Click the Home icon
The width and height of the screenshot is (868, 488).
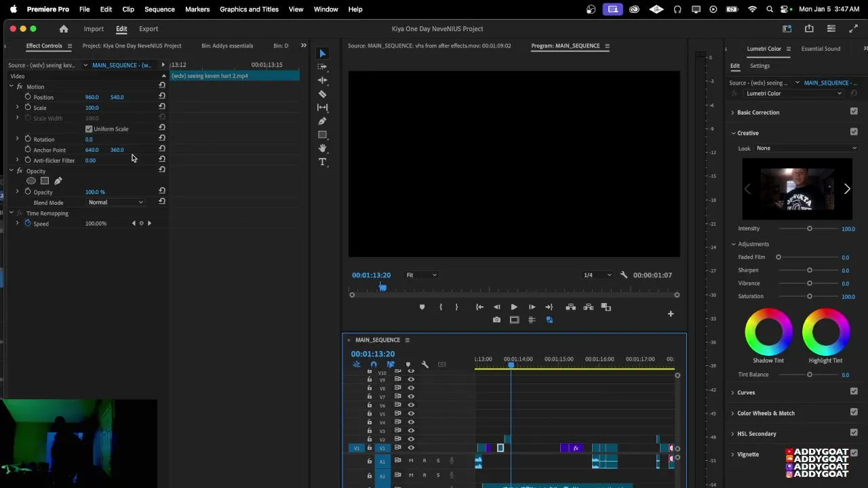pyautogui.click(x=64, y=29)
